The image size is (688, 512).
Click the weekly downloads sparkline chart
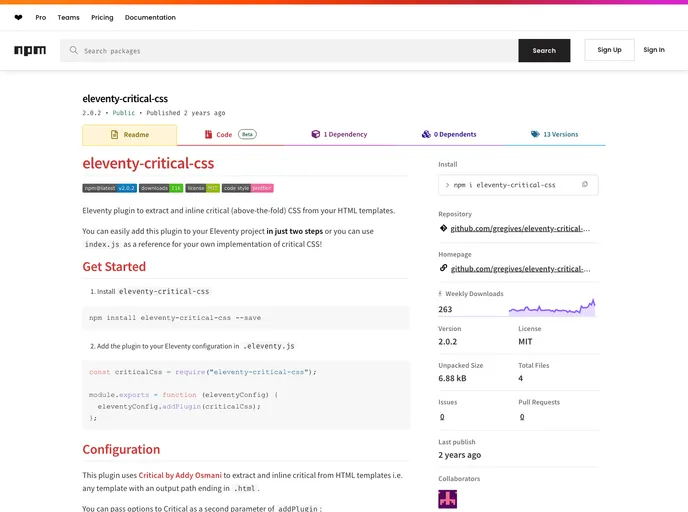click(x=552, y=307)
